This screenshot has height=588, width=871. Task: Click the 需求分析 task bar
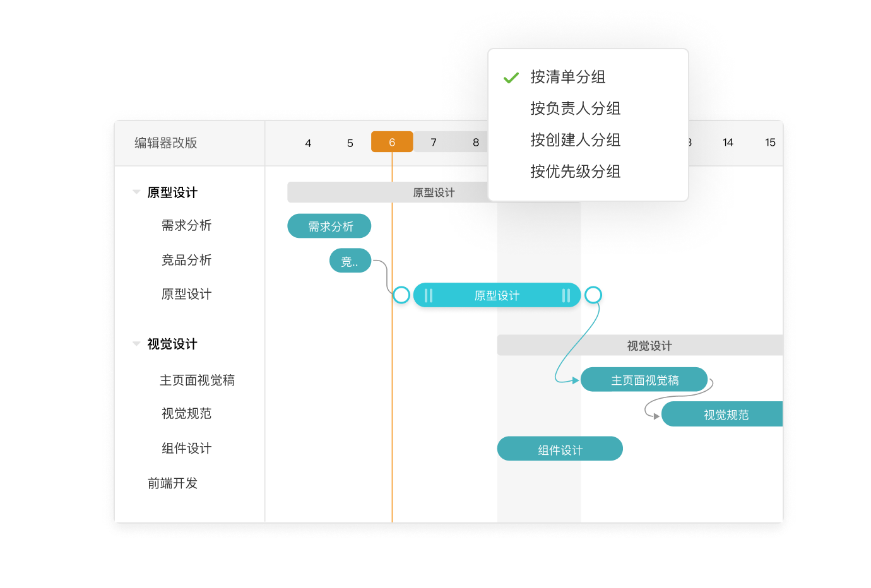pos(329,226)
